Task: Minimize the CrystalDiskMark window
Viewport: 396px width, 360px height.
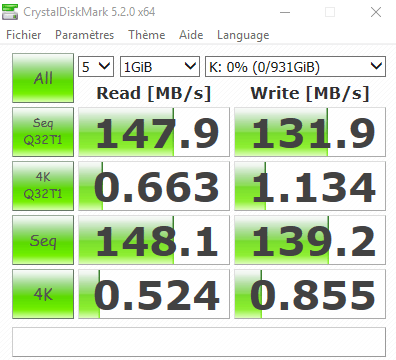Action: pos(285,12)
